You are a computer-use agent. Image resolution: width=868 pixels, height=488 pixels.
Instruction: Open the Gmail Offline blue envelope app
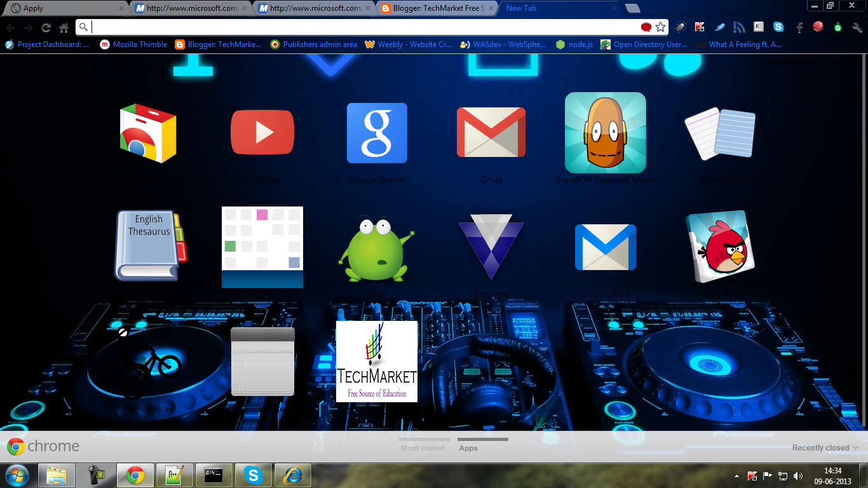tap(606, 247)
